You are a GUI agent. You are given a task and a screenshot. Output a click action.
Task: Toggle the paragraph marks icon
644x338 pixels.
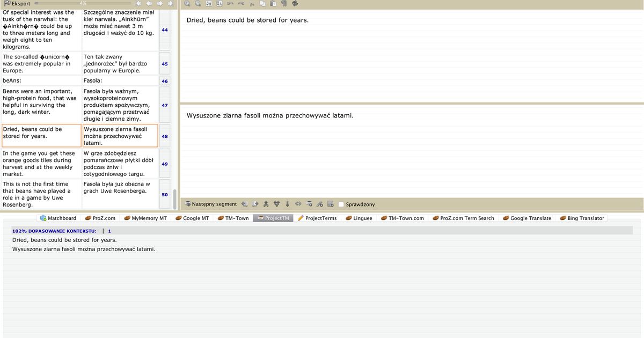click(284, 4)
